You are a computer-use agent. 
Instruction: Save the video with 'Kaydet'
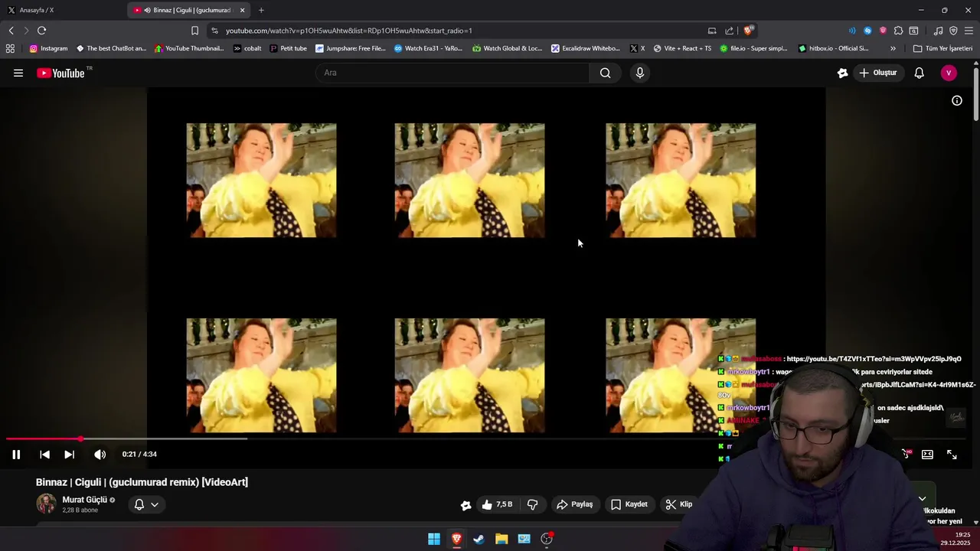point(629,504)
